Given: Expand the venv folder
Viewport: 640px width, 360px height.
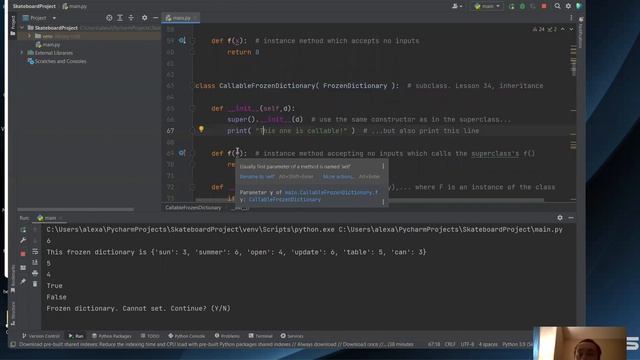Looking at the screenshot, I should pyautogui.click(x=29, y=36).
